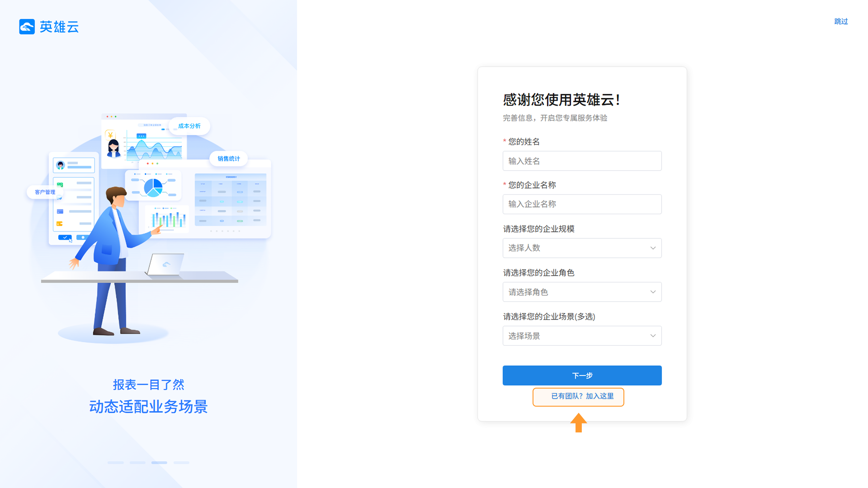
Task: Select the first carousel slide indicator
Action: (x=116, y=463)
